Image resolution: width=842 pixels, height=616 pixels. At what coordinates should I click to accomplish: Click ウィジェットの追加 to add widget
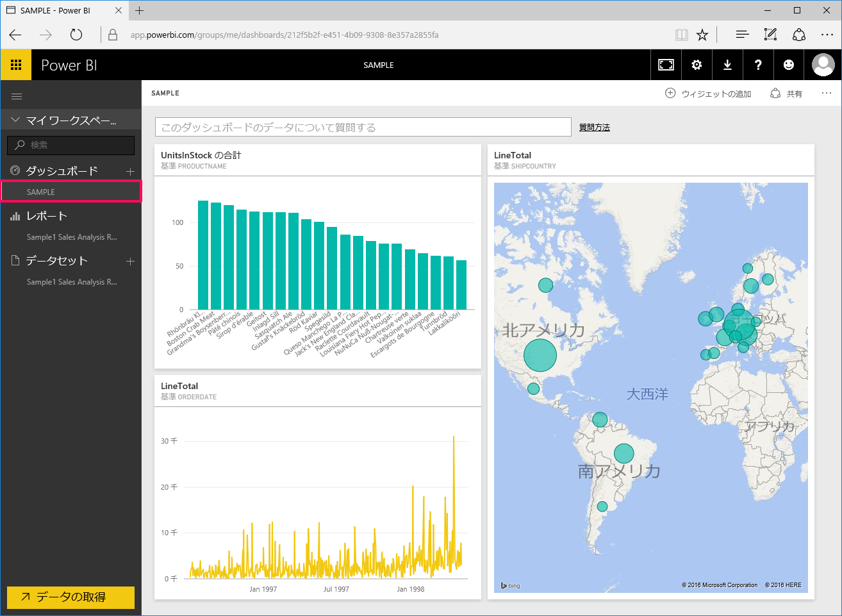click(708, 94)
